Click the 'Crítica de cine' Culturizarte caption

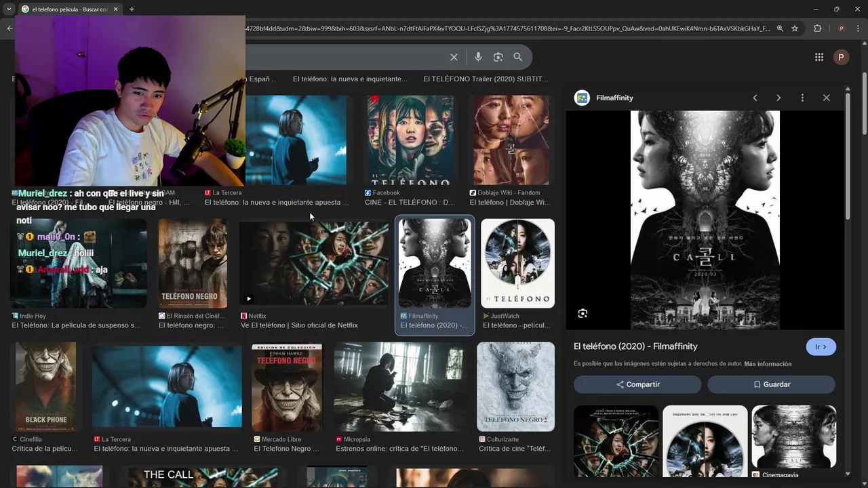tap(515, 449)
